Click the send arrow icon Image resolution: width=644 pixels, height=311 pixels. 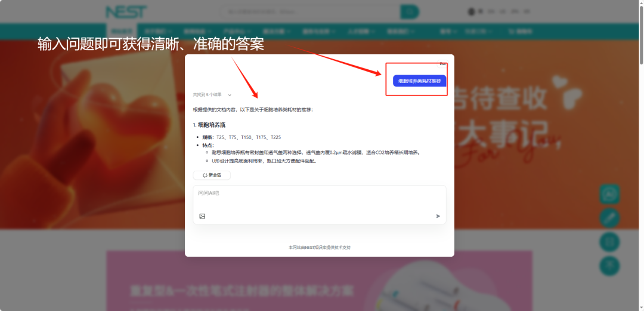[438, 216]
